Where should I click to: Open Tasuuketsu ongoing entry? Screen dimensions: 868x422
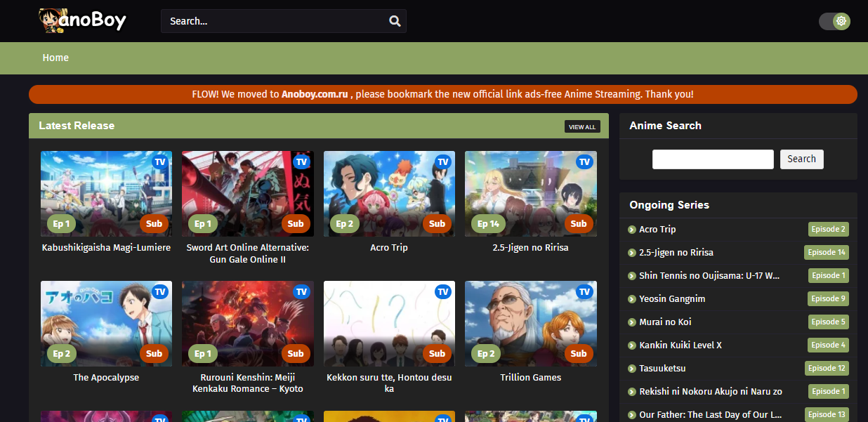tap(662, 369)
